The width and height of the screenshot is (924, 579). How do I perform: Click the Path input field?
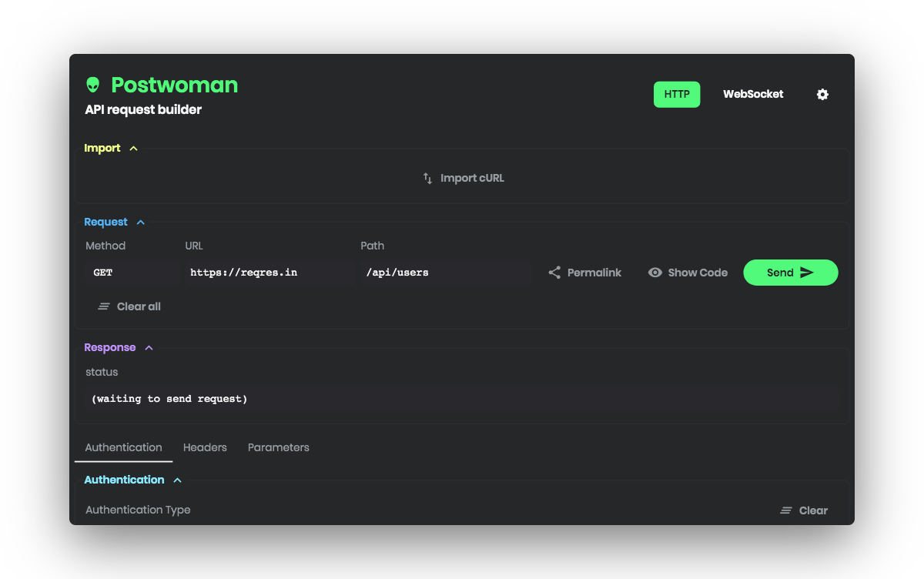click(444, 273)
